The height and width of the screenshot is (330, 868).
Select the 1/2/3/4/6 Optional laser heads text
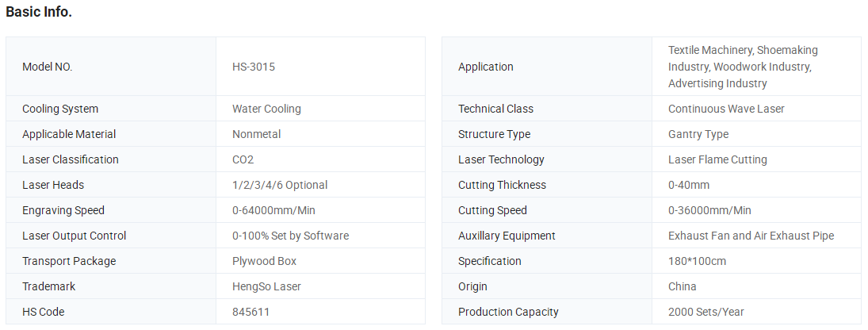click(x=280, y=186)
